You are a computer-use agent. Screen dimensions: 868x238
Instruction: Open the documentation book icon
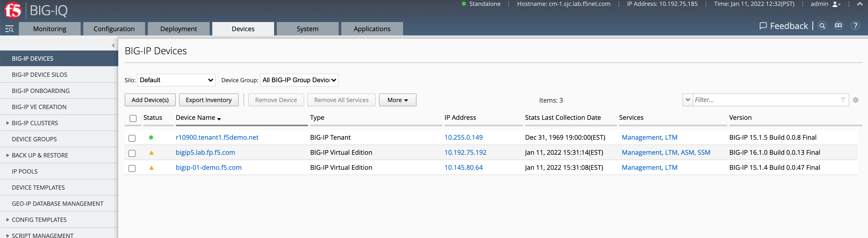point(838,26)
